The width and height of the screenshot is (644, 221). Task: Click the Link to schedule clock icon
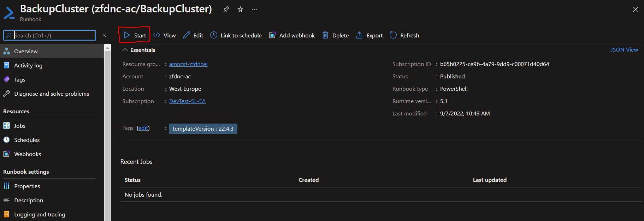click(x=214, y=35)
